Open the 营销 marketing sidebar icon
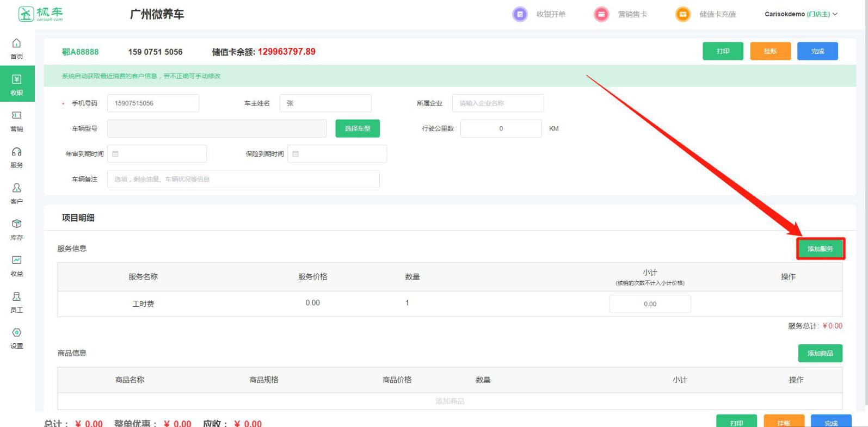868x427 pixels. 17,115
